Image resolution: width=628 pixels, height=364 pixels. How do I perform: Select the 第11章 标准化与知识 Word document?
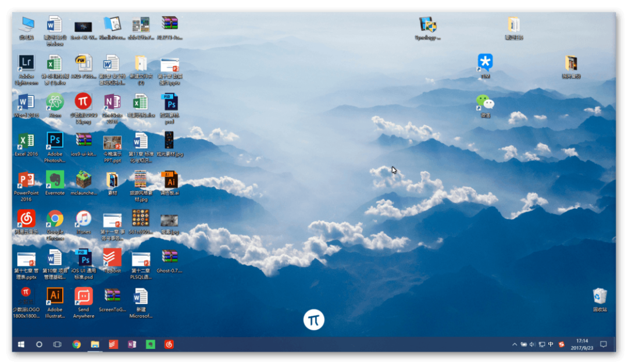point(141,147)
